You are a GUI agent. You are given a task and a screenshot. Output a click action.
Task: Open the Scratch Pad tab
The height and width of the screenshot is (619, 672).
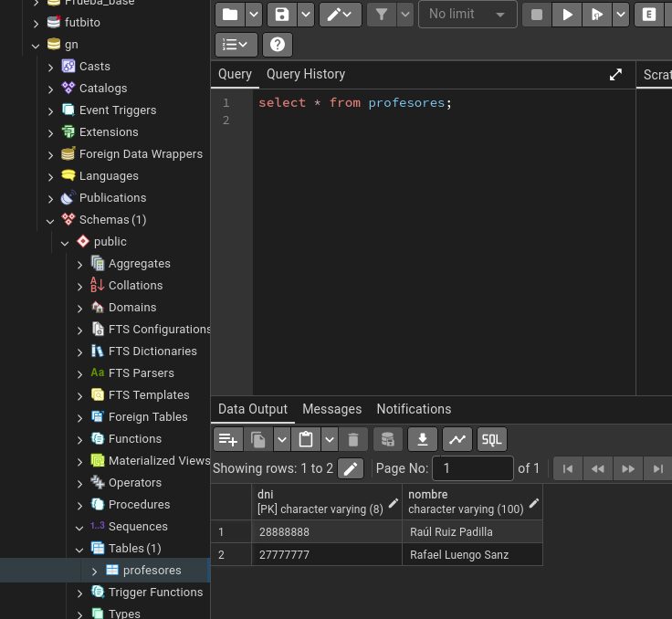tap(656, 75)
